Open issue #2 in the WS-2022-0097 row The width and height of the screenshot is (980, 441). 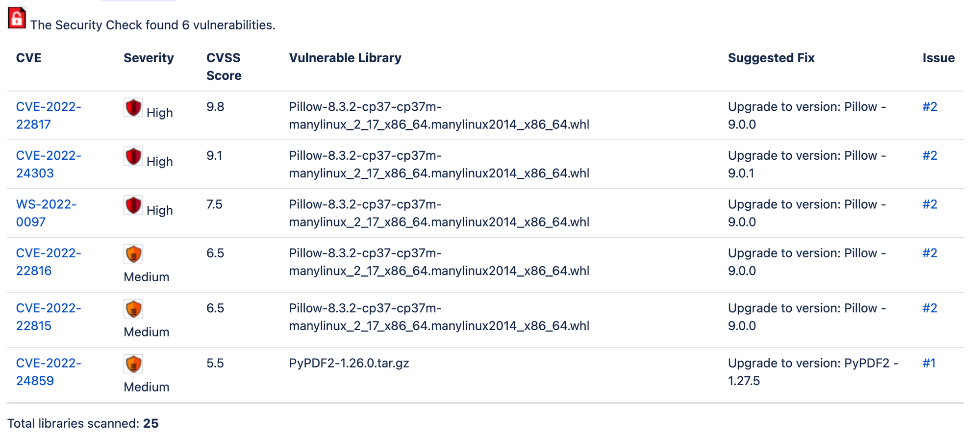(930, 204)
